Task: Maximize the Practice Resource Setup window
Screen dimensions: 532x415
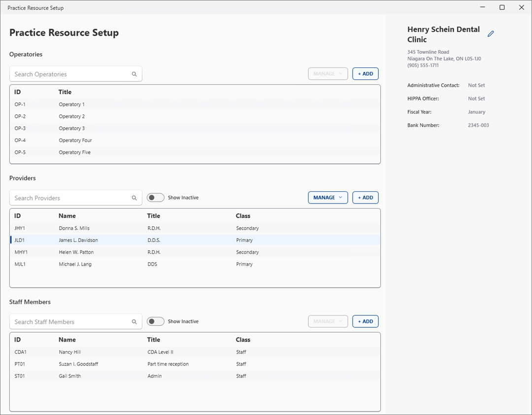Action: 502,7
